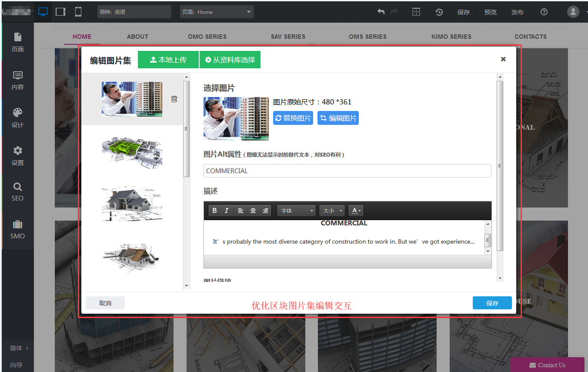This screenshot has height=372, width=588.
Task: Open the 字体 font dropdown
Action: tap(296, 211)
